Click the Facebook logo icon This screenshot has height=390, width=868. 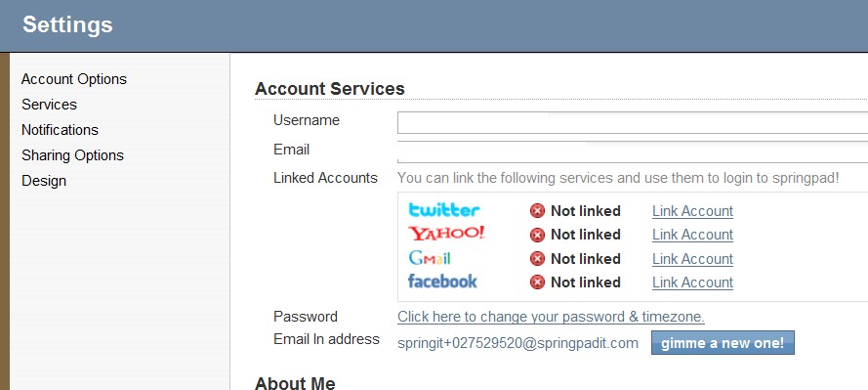coord(442,281)
